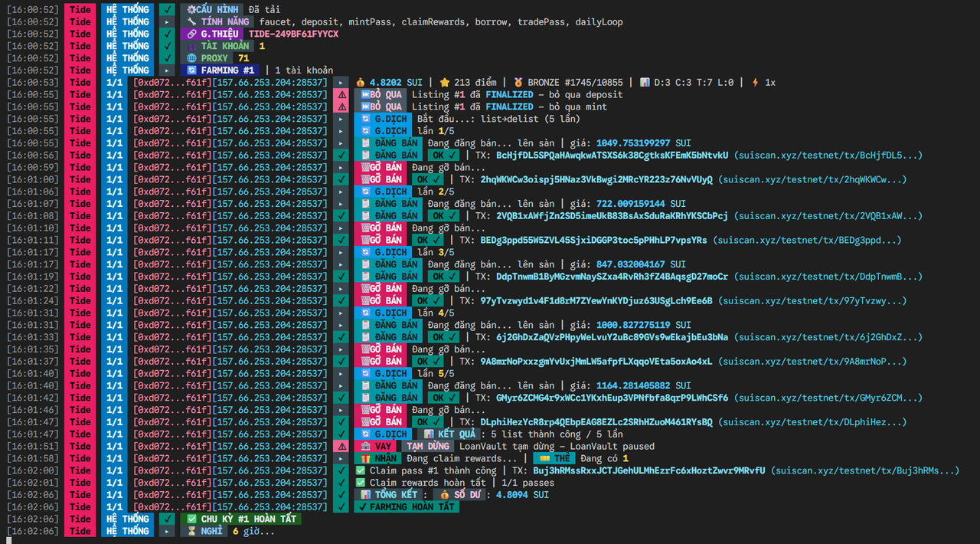This screenshot has width=980, height=544.
Task: Select the final balance value 4.8094
Action: click(x=512, y=495)
